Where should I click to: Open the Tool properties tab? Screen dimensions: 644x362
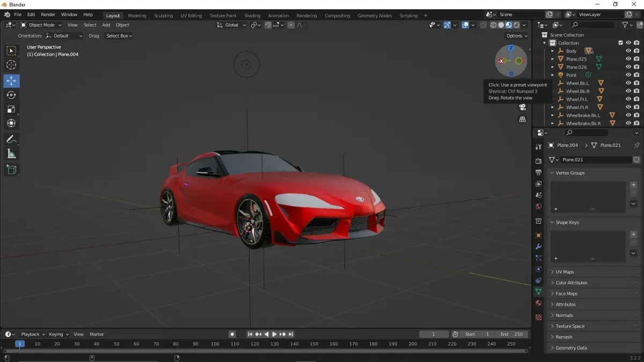click(538, 146)
